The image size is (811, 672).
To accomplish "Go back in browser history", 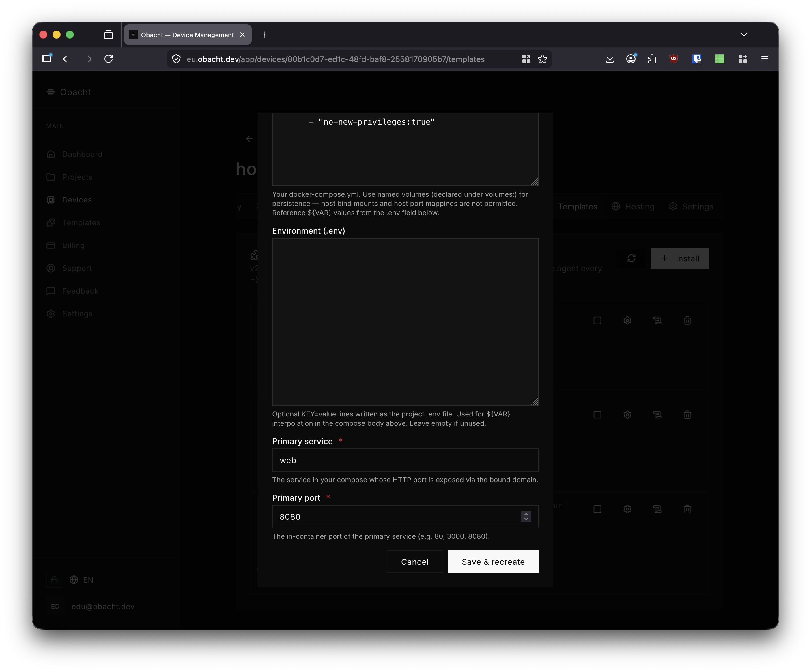I will 67,59.
